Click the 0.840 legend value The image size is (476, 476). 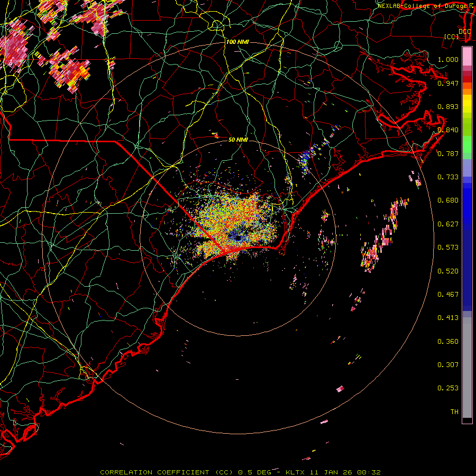coord(448,130)
